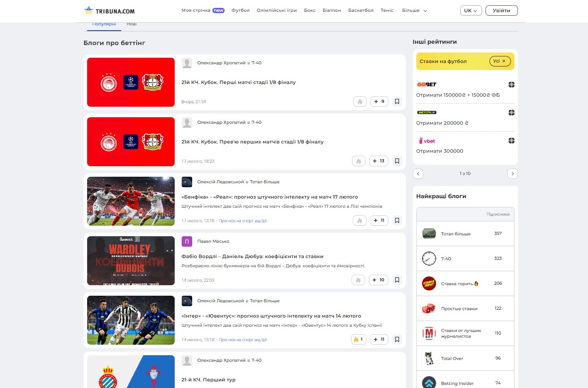Viewport: 588px width, 388px height.
Task: Bookmark the «Інтер» - «Ювентус» forecast post
Action: tap(397, 339)
